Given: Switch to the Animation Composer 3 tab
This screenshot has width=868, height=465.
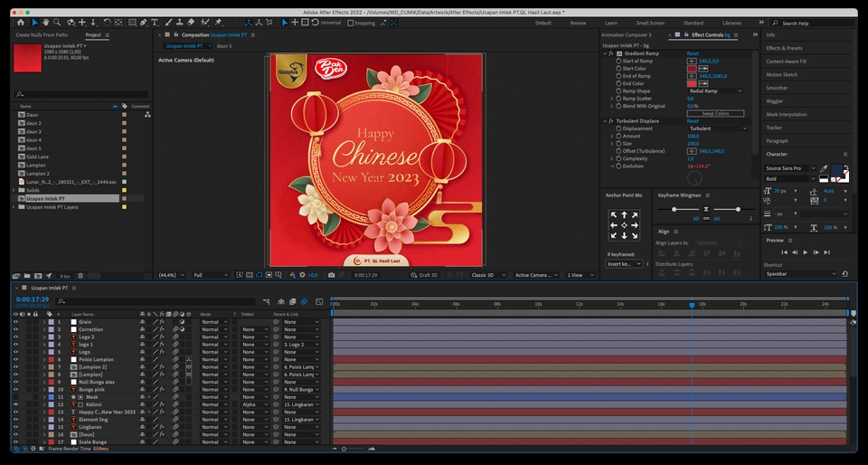Looking at the screenshot, I should point(626,34).
